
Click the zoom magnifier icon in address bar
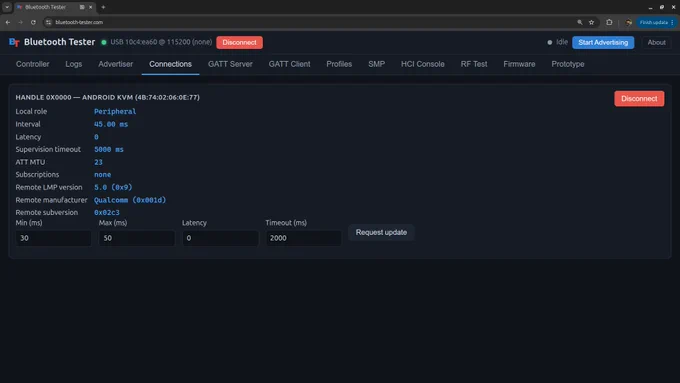click(579, 22)
